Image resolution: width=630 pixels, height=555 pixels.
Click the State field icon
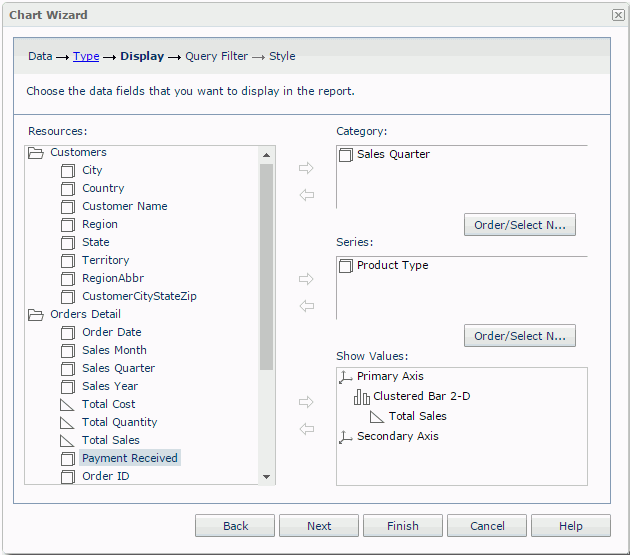coord(68,243)
